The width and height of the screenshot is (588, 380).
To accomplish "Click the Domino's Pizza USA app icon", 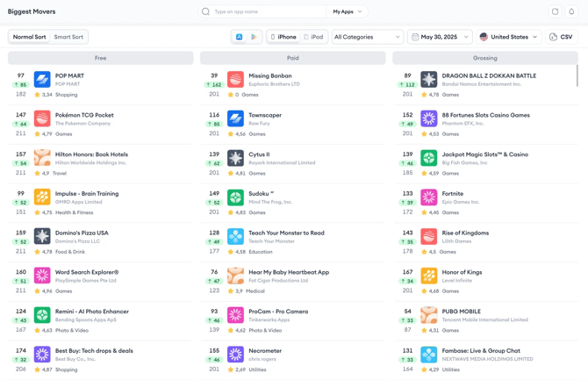I will 42,237.
